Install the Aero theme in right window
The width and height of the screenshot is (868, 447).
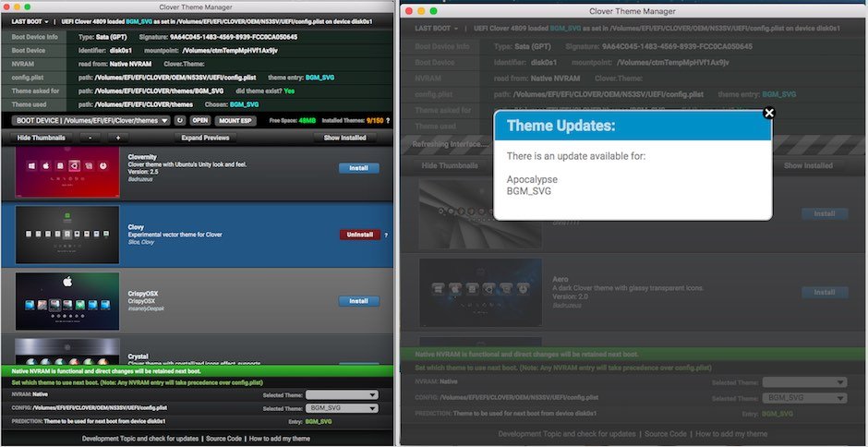click(825, 292)
